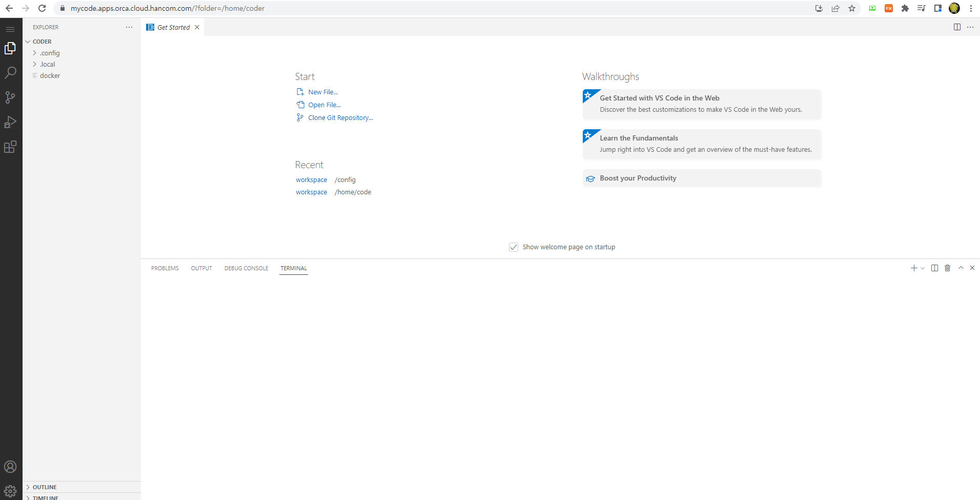Click Clone Git Repository... link

coord(341,118)
